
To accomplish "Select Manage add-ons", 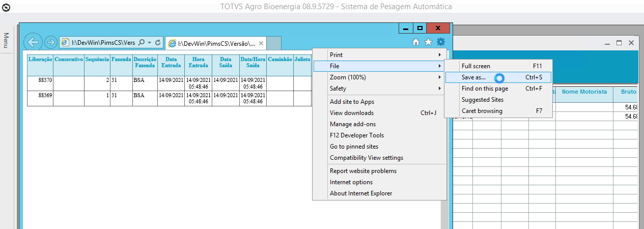I will click(379, 124).
